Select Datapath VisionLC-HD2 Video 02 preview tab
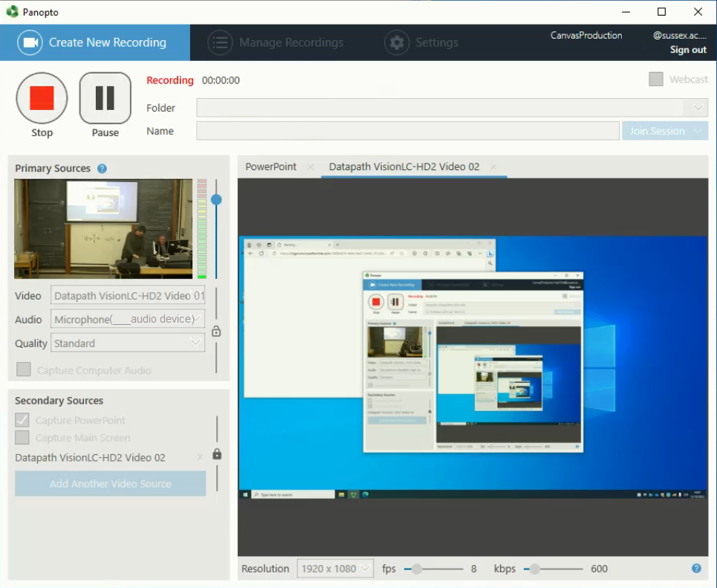 (404, 167)
